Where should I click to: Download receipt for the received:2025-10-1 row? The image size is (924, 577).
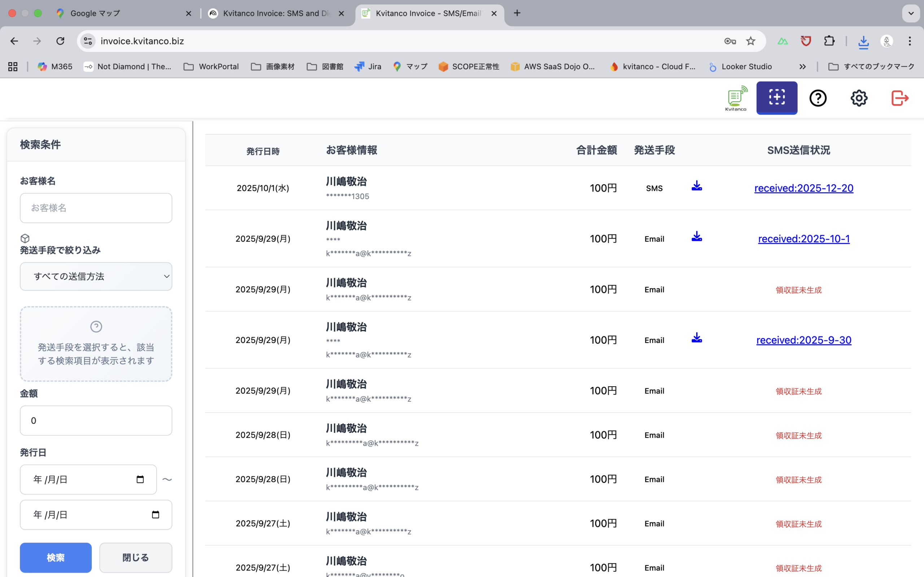pyautogui.click(x=697, y=237)
